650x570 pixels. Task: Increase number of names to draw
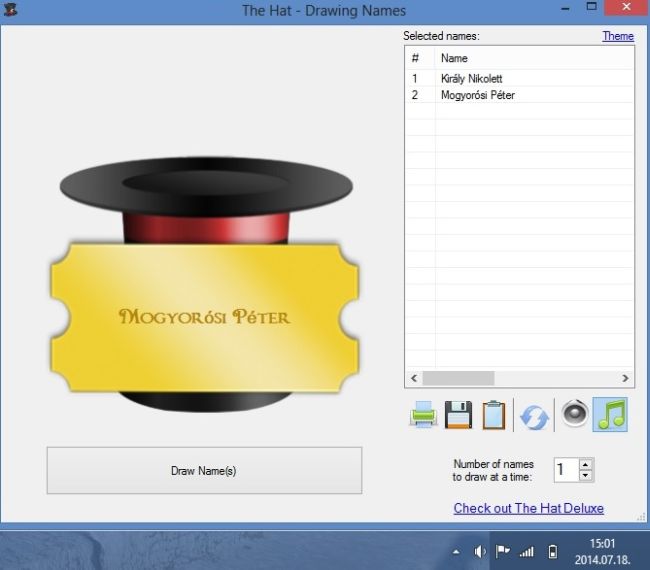click(x=585, y=464)
